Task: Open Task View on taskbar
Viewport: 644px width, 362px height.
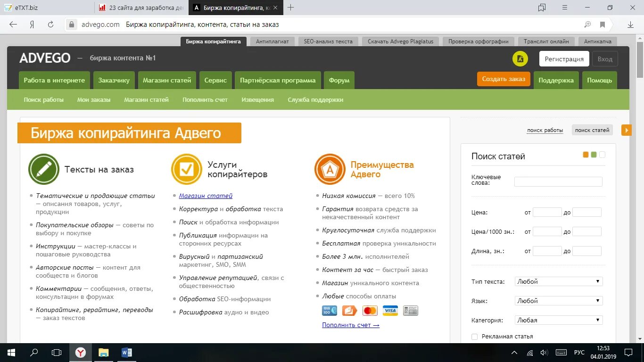Action: click(x=57, y=353)
